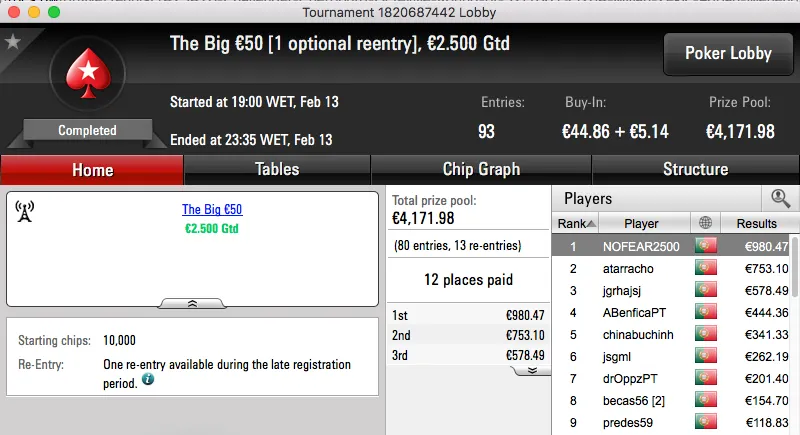The image size is (800, 435).
Task: Expand the prize payouts list
Action: pyautogui.click(x=532, y=369)
